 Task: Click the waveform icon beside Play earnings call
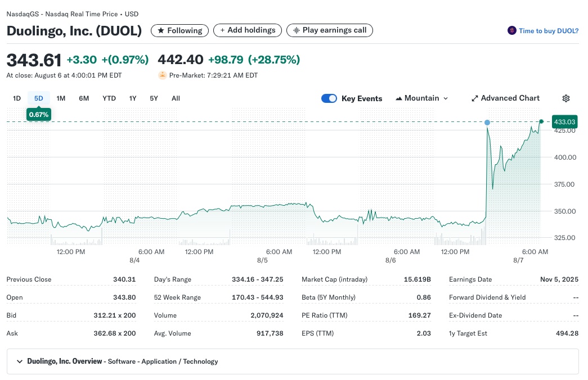pyautogui.click(x=296, y=30)
